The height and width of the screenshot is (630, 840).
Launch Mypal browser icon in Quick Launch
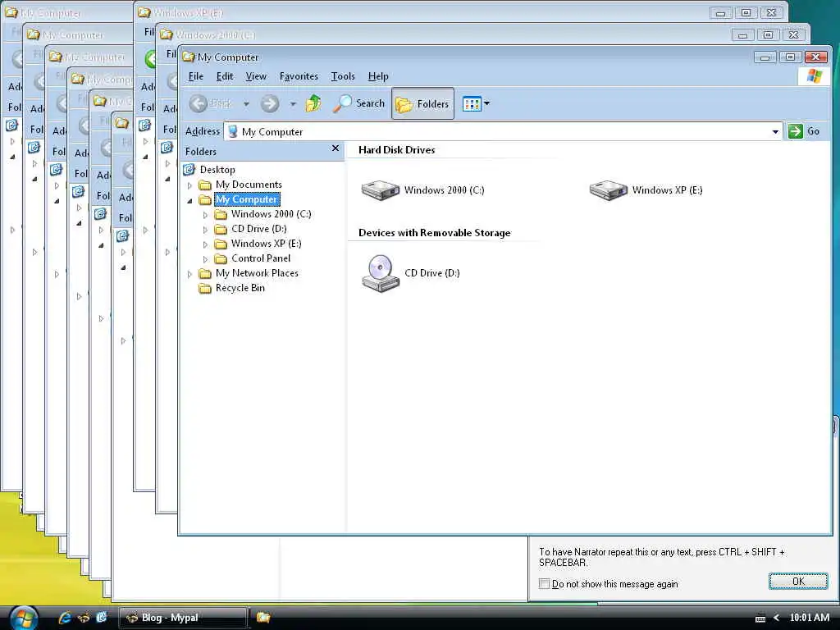(84, 618)
